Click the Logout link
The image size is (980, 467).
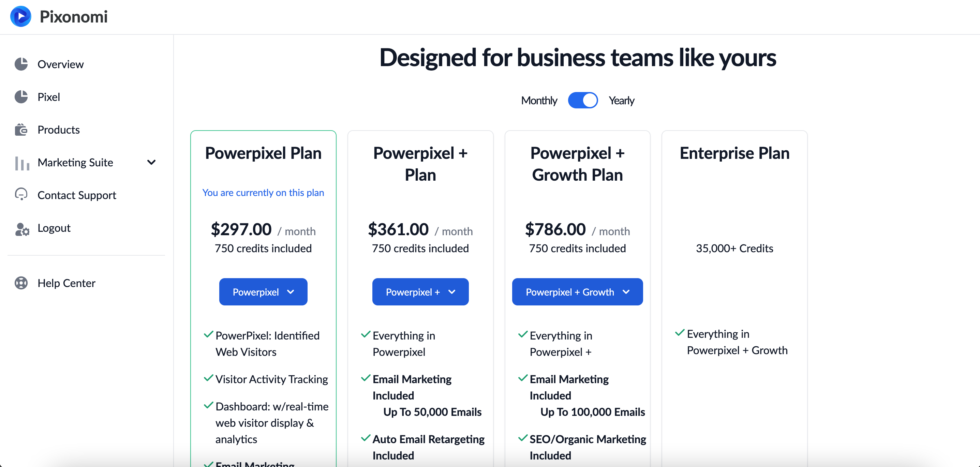tap(54, 228)
